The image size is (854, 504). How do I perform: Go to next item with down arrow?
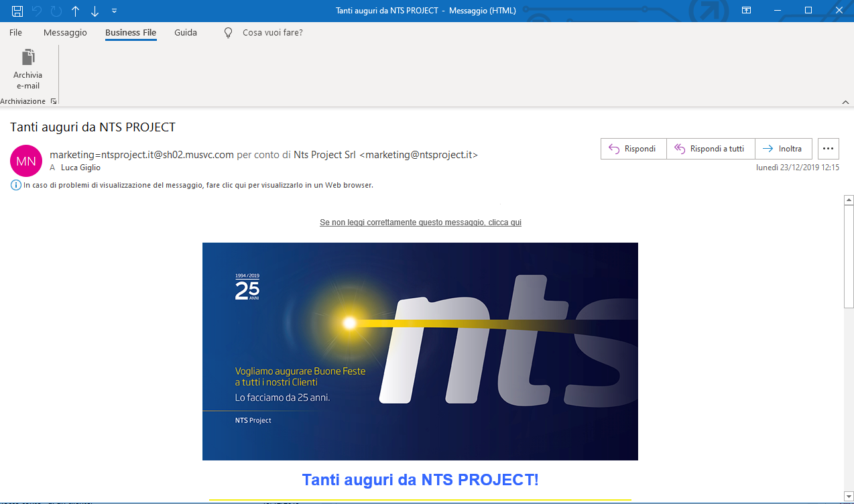(x=95, y=11)
